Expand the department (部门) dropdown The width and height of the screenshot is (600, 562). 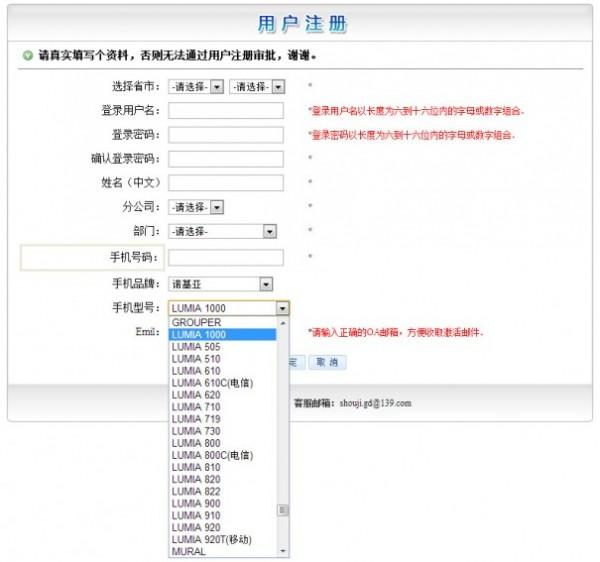coord(223,231)
